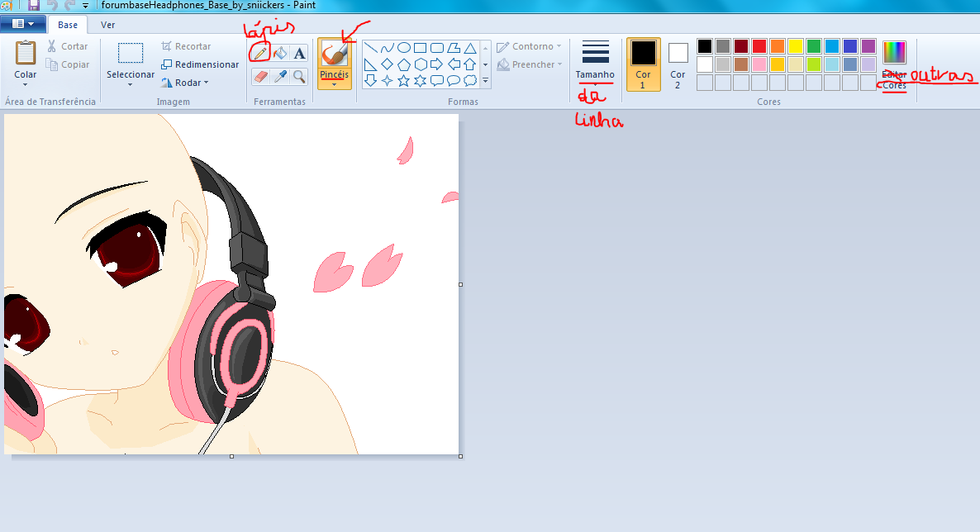Click the Copiar copy button

point(68,64)
